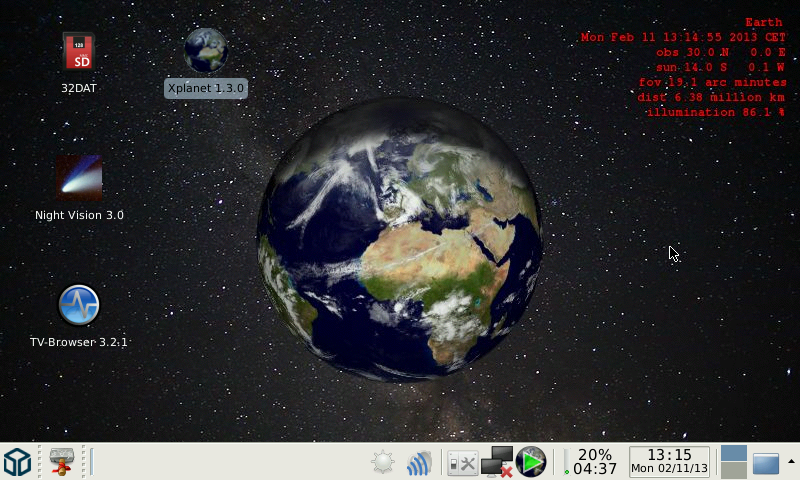800x480 pixels.
Task: Click the show desktop window icon
Action: point(766,463)
